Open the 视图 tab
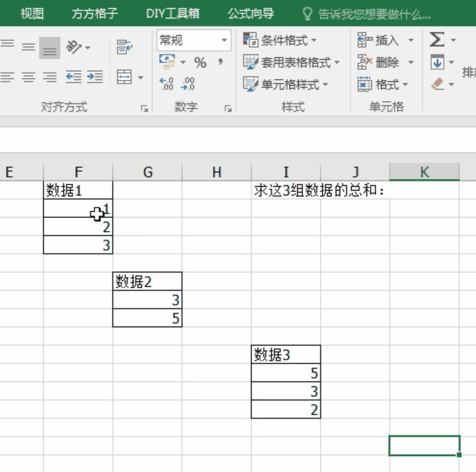Image resolution: width=476 pixels, height=472 pixels. coord(32,13)
